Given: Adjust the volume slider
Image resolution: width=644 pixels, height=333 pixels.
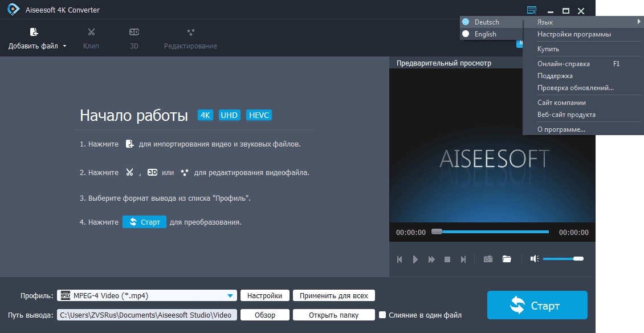Looking at the screenshot, I should [563, 259].
